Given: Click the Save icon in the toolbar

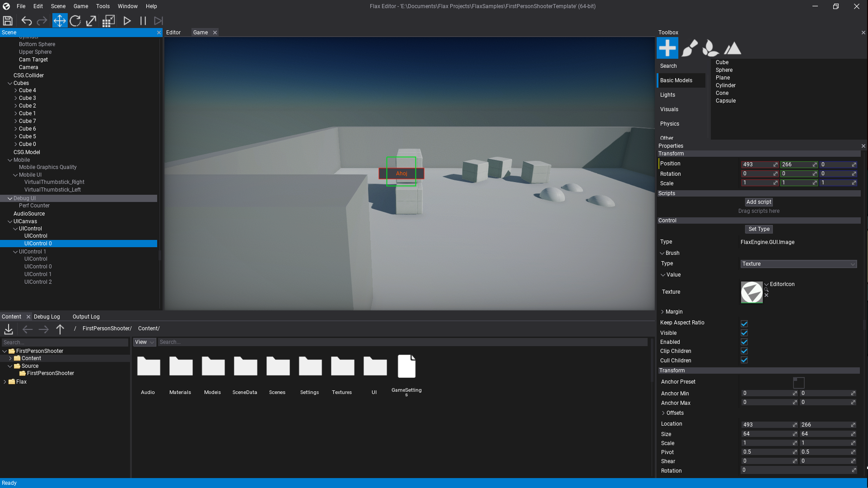Looking at the screenshot, I should click(8, 21).
